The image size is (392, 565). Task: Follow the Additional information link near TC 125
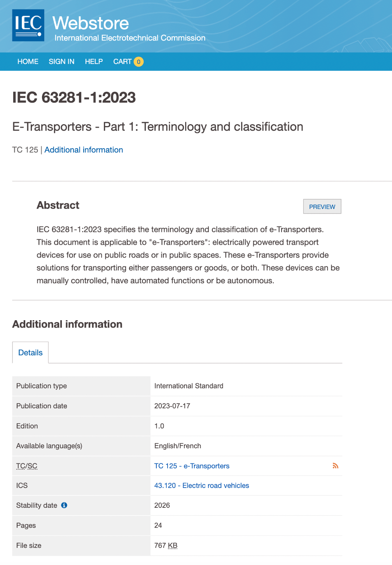84,150
